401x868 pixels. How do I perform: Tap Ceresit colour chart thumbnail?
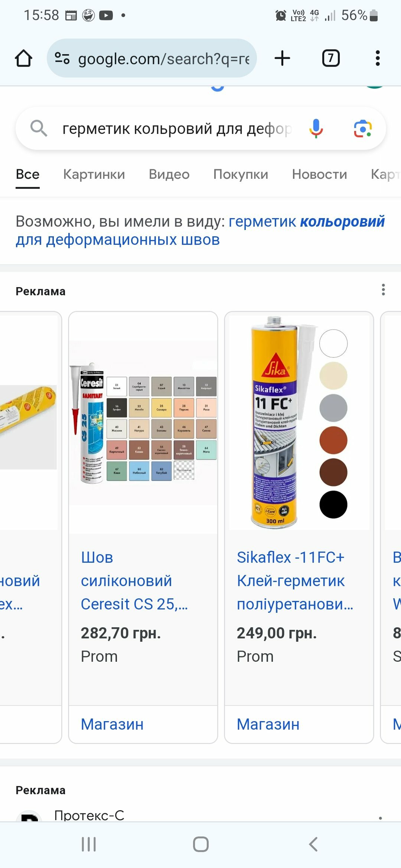143,423
